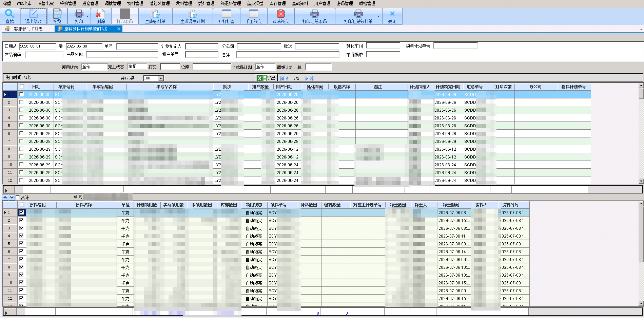Screen dimensions: 644x318
Task: Uncheck the checkbox on lower grid row 5
Action: pos(22,244)
